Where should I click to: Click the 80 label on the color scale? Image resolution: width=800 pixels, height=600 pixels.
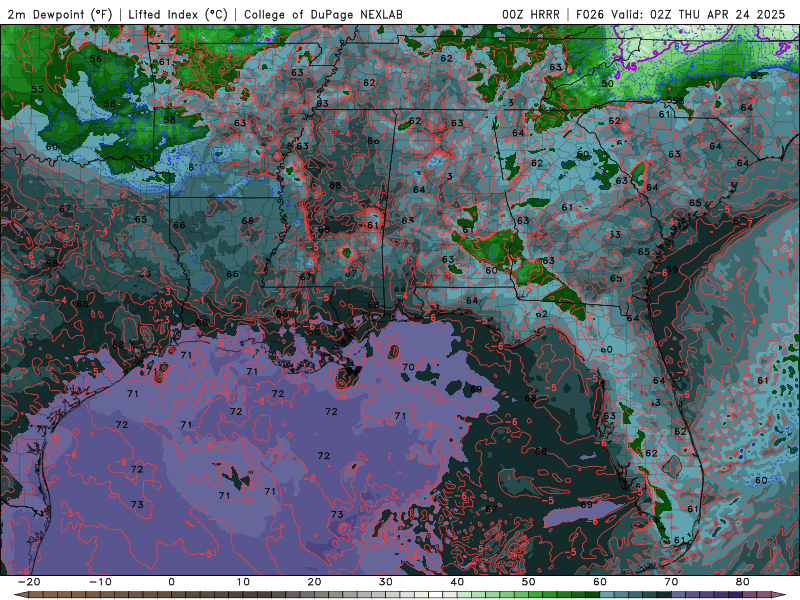(743, 582)
